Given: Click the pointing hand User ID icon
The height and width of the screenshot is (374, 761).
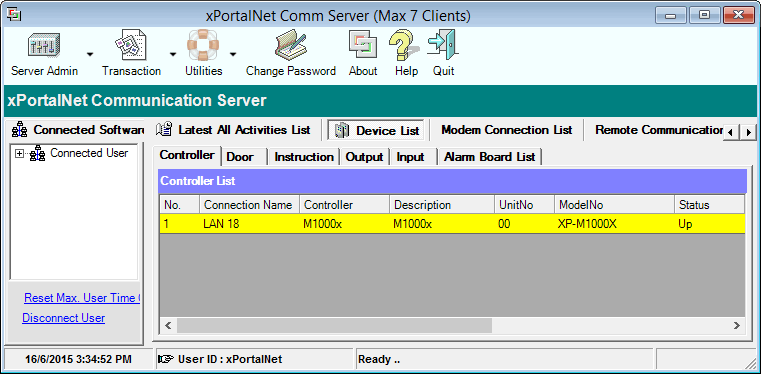Looking at the screenshot, I should 166,359.
